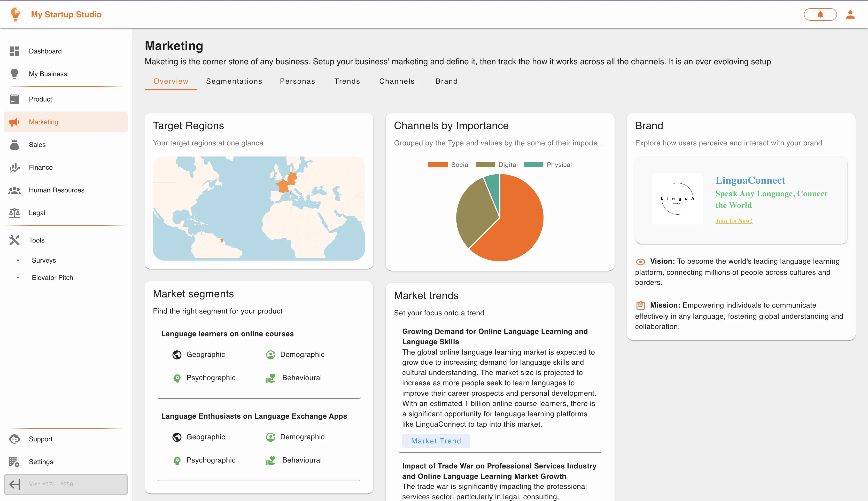
Task: Click the Settings building gear icon
Action: (14, 462)
